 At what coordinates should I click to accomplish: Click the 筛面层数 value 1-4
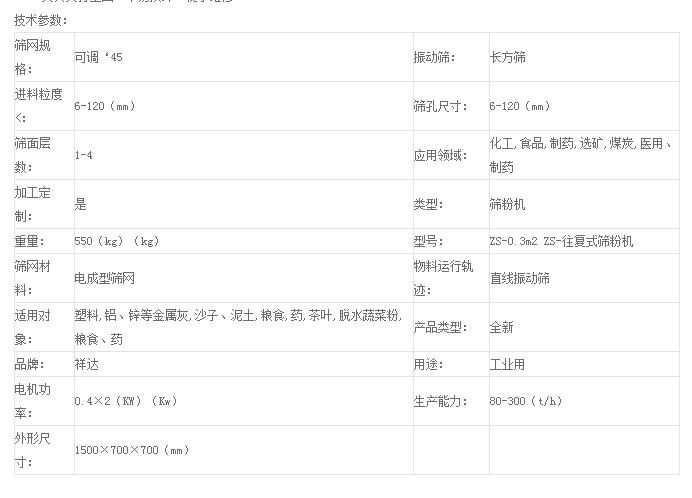tap(85, 155)
